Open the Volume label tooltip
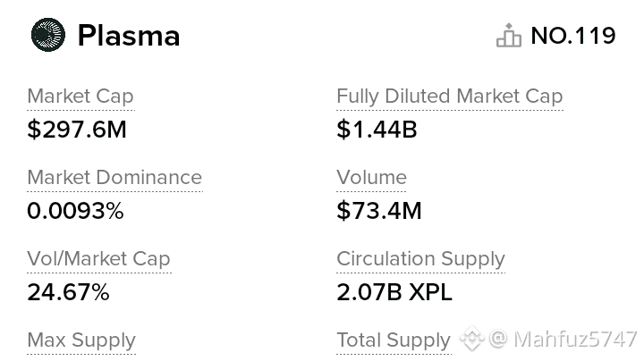Screen dimensions: 644x361 coord(371,178)
